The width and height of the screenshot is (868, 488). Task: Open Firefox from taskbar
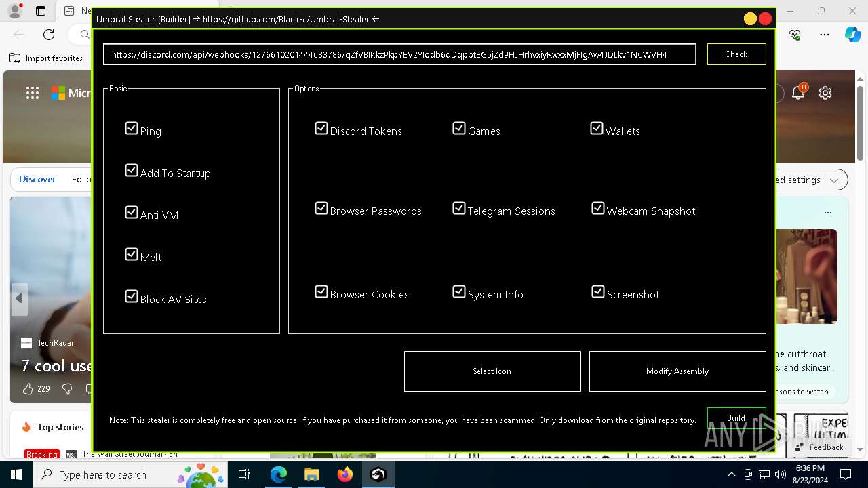[x=344, y=474]
